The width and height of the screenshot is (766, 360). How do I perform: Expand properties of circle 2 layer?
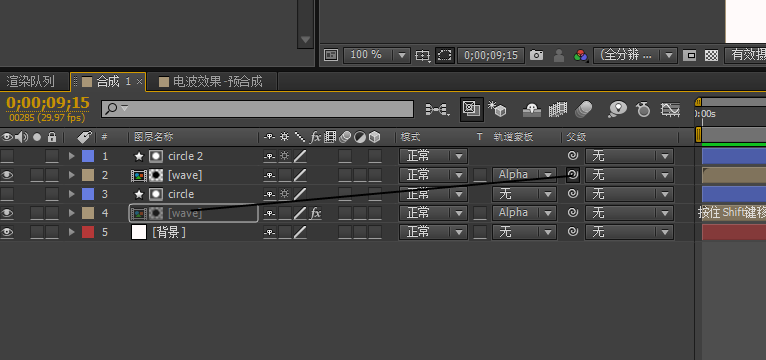coord(72,156)
